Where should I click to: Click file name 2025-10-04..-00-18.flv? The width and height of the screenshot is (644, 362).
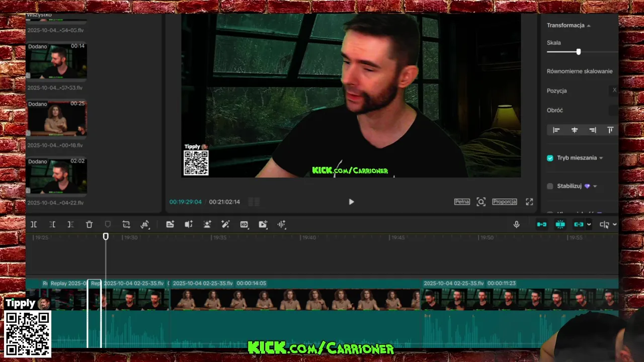(55, 145)
